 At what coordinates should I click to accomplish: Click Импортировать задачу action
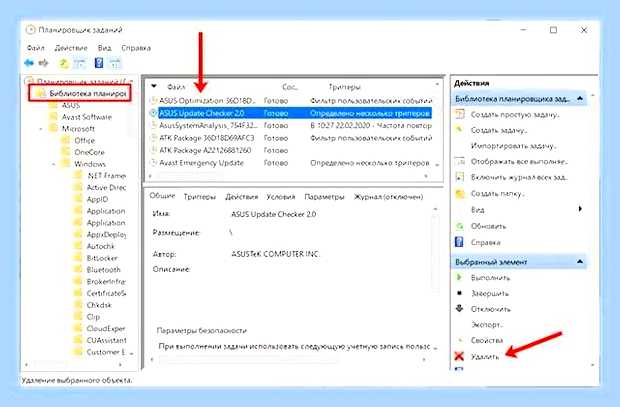pyautogui.click(x=513, y=146)
